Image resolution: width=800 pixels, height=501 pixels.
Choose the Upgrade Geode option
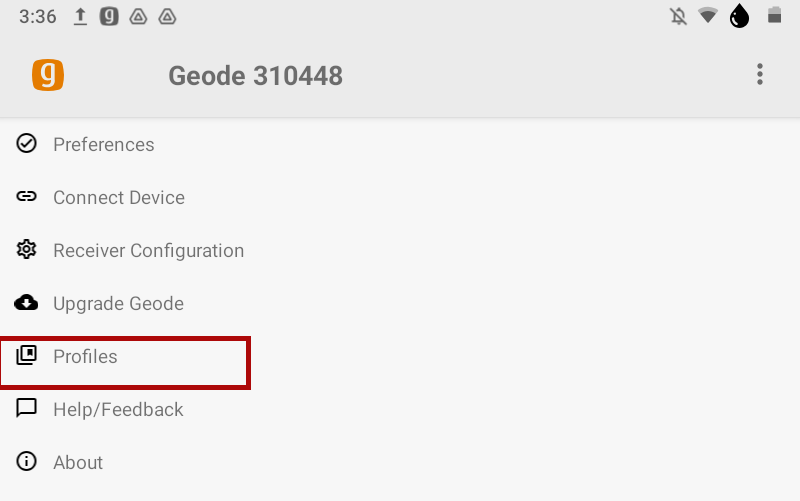point(118,304)
